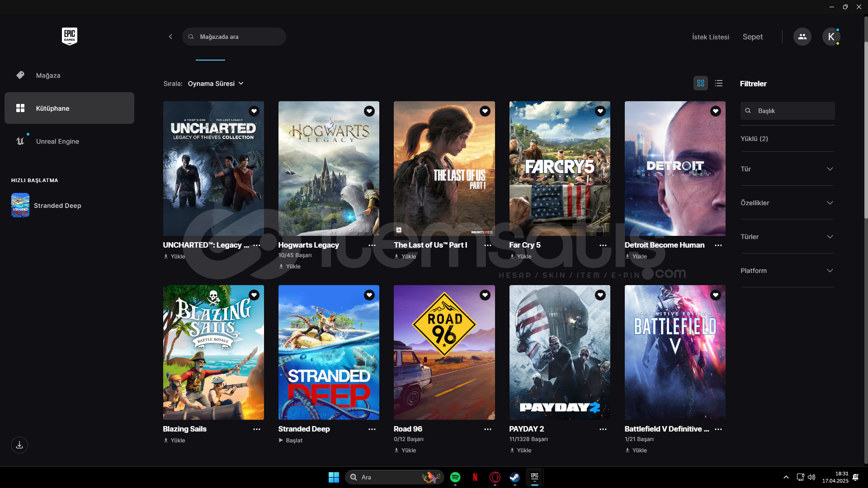868x488 pixels.
Task: Open options menu for UNCHARTED Legacy
Action: [x=257, y=245]
